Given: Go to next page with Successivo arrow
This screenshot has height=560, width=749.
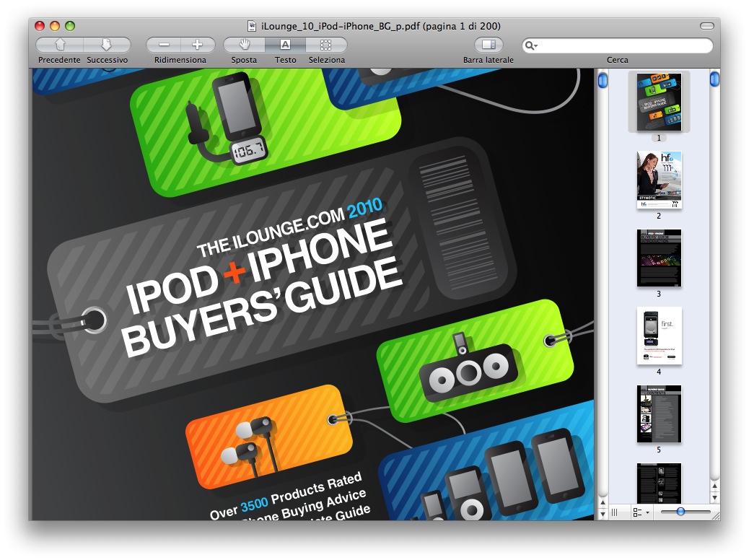Looking at the screenshot, I should click(107, 45).
